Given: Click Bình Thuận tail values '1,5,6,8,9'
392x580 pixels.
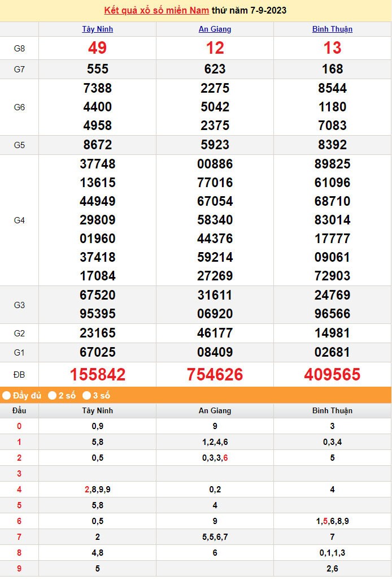Looking at the screenshot, I should point(332,521).
